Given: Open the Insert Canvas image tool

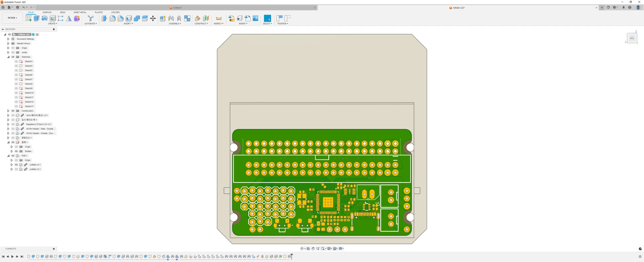Looking at the screenshot, I should (256, 18).
